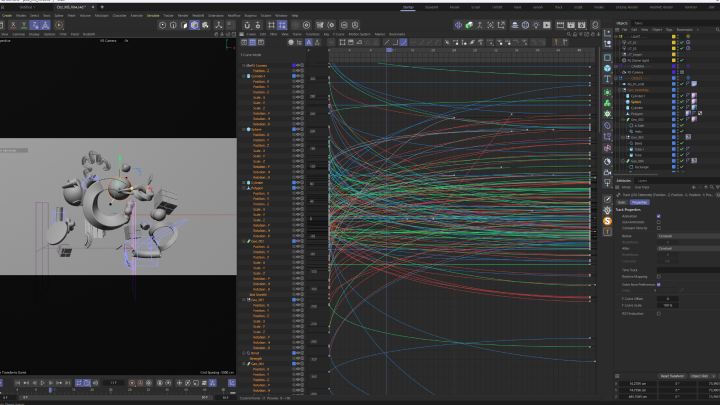The image size is (720, 405).
Task: Click the current frame field in timeline bar
Action: tap(113, 382)
